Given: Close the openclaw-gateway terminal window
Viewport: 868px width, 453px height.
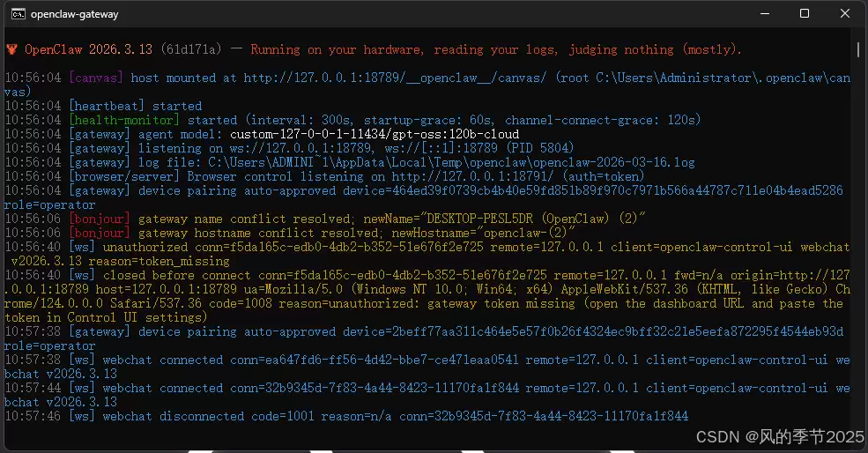Looking at the screenshot, I should 845,14.
